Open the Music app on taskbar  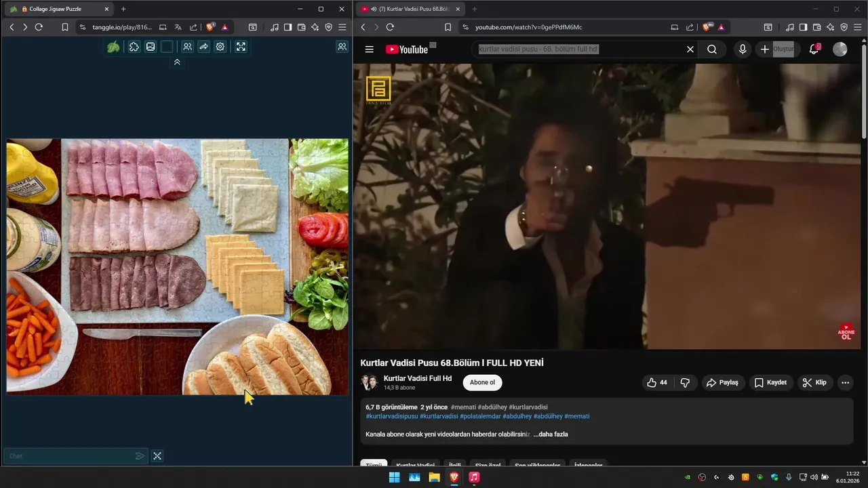pos(474,477)
